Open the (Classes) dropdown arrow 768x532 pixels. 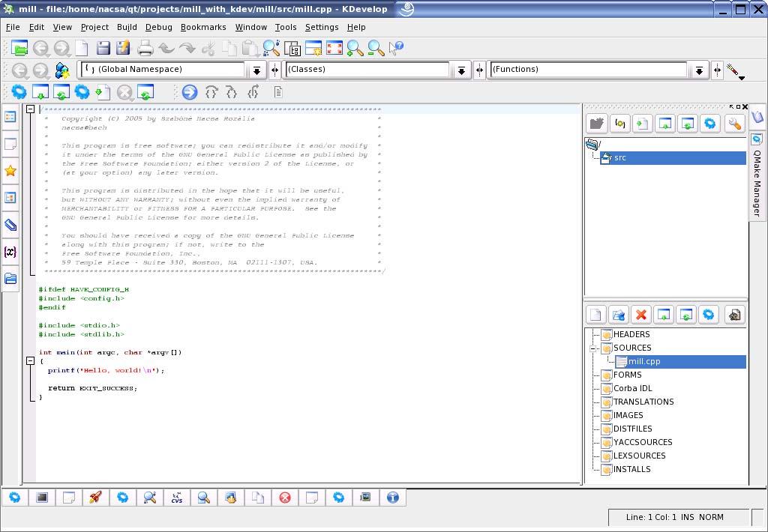461,71
